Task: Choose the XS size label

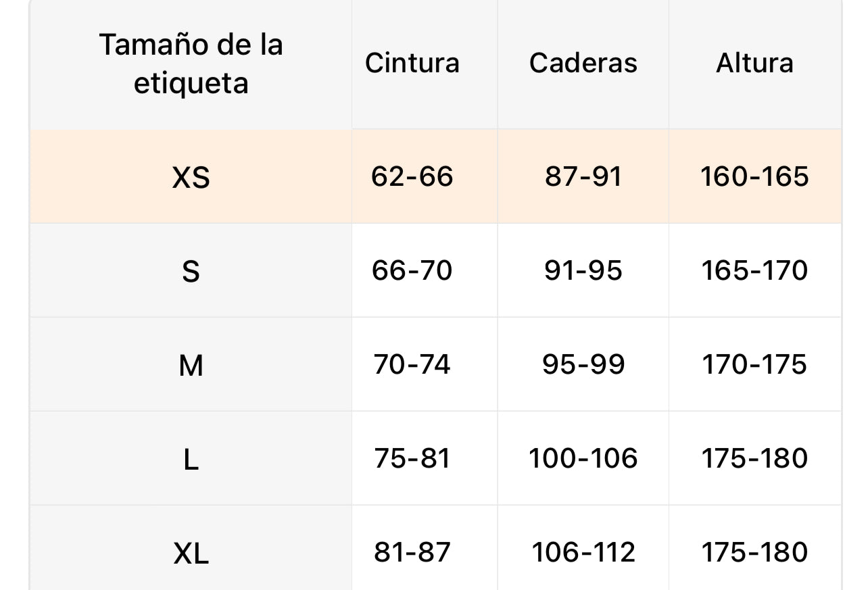Action: [x=191, y=177]
